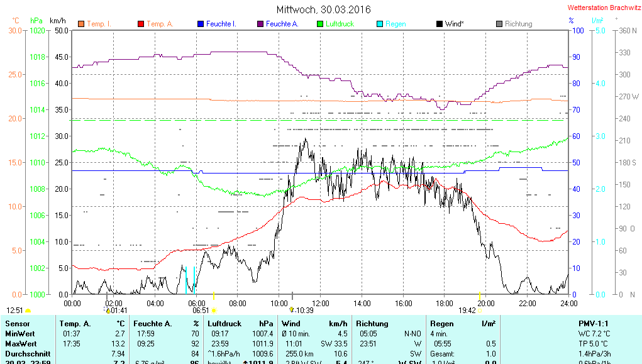
Task: Click the red Temp. A. legend square
Action: (141, 24)
